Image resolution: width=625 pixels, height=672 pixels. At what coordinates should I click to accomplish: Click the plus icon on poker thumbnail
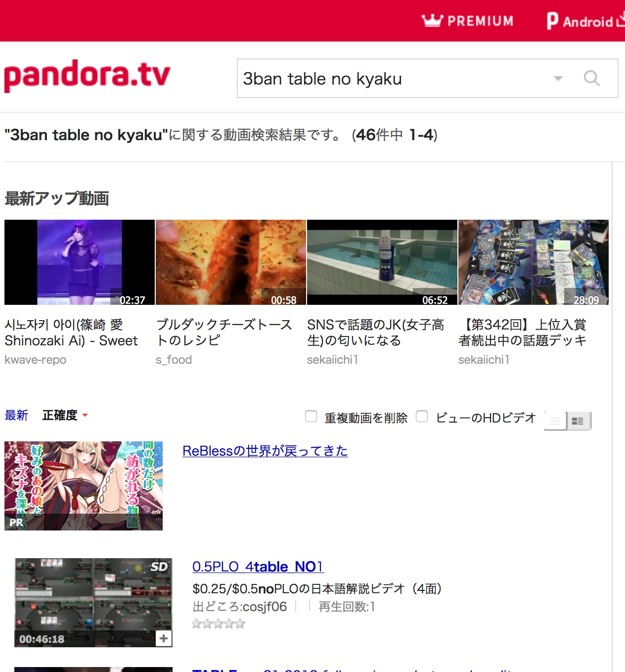coord(164,638)
